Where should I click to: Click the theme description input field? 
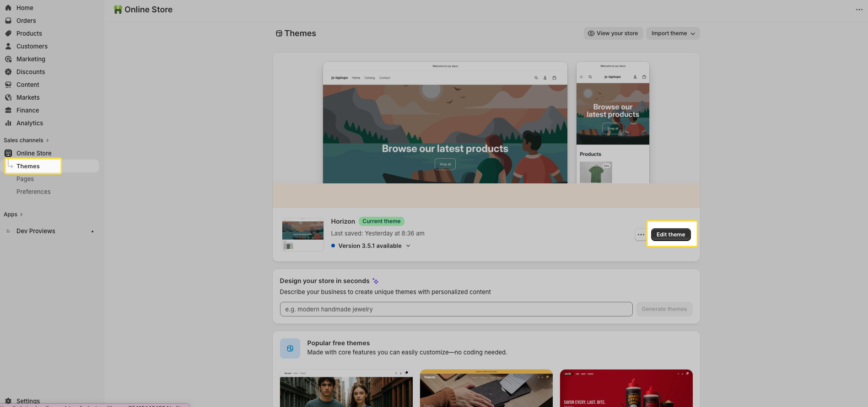click(x=456, y=309)
